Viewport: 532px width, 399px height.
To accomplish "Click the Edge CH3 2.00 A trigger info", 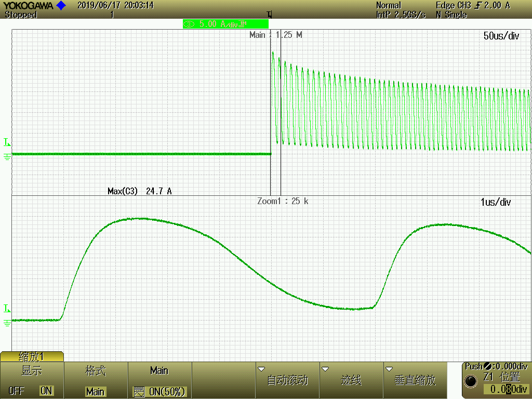I will [x=473, y=5].
